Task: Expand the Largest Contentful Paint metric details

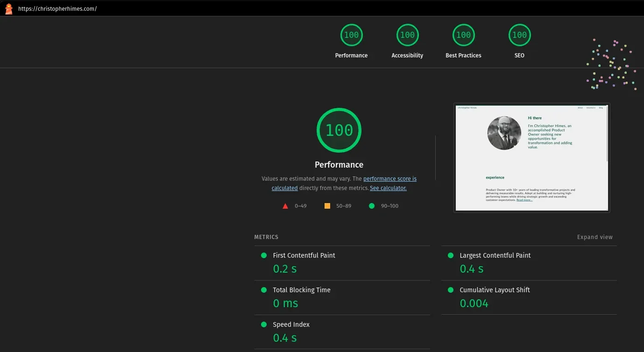Action: click(x=495, y=255)
